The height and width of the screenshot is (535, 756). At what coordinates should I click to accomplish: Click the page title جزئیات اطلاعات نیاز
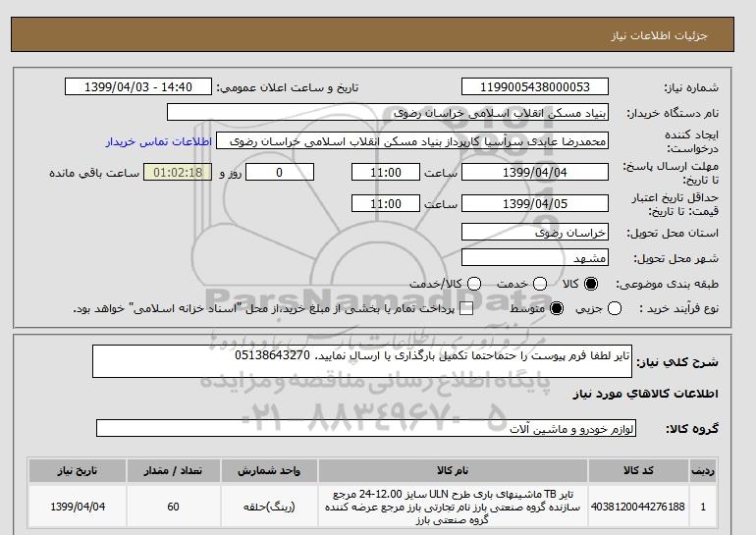[x=659, y=35]
